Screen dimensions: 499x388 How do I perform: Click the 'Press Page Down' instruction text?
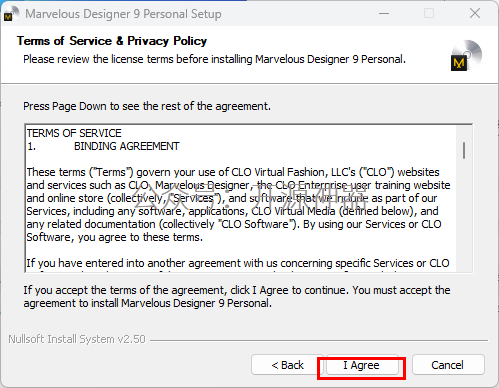click(x=147, y=106)
